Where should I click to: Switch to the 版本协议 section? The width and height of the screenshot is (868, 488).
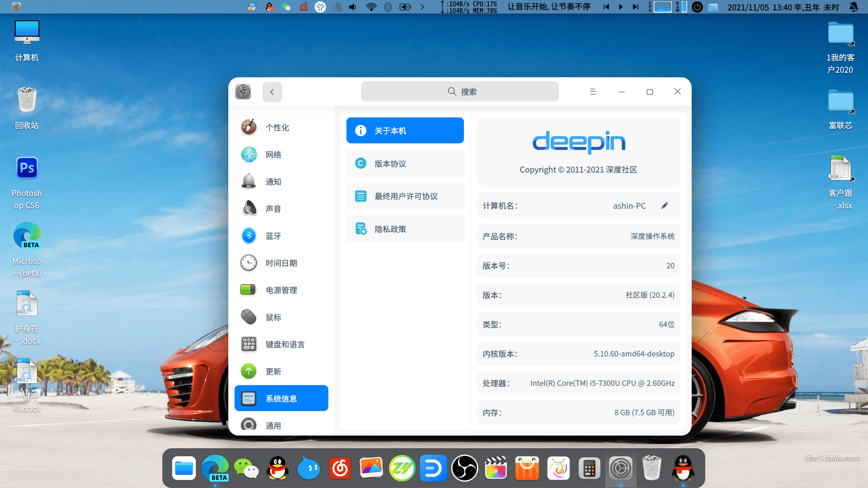point(405,163)
